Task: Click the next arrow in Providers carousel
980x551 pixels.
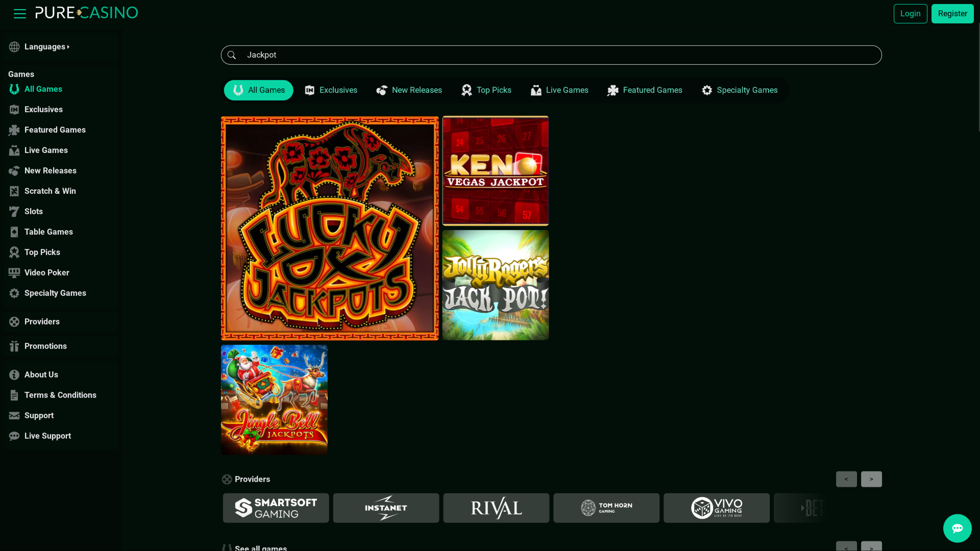Action: 871,479
